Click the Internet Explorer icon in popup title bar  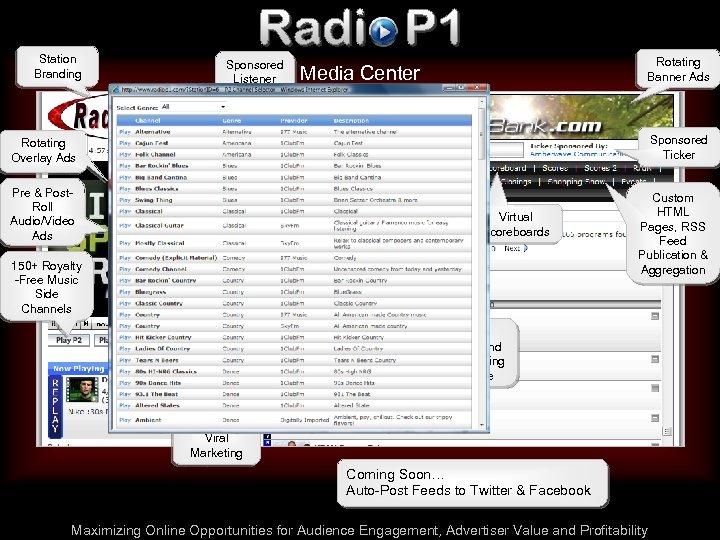(116, 90)
